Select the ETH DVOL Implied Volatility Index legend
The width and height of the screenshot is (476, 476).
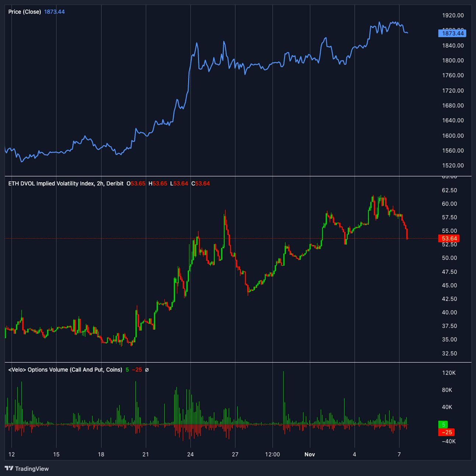tap(66, 183)
